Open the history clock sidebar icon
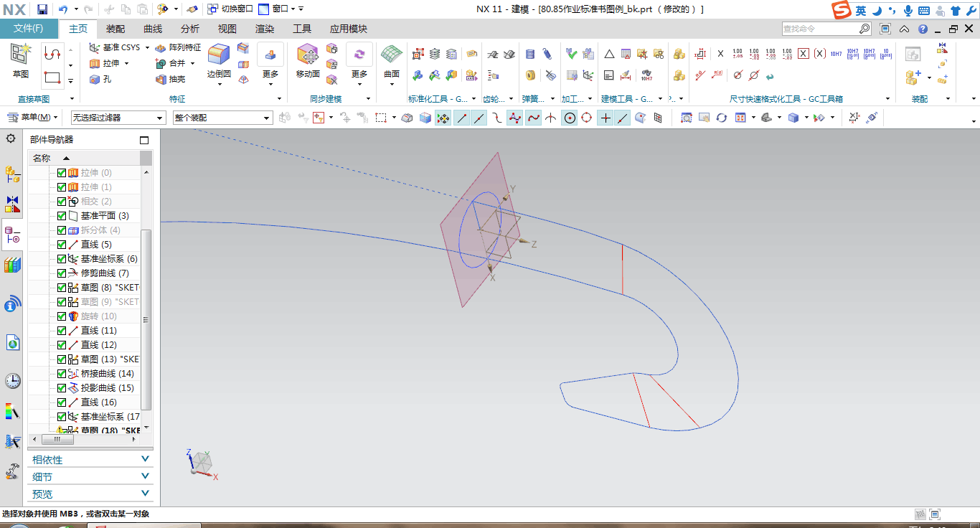The width and height of the screenshot is (980, 528). [x=12, y=381]
